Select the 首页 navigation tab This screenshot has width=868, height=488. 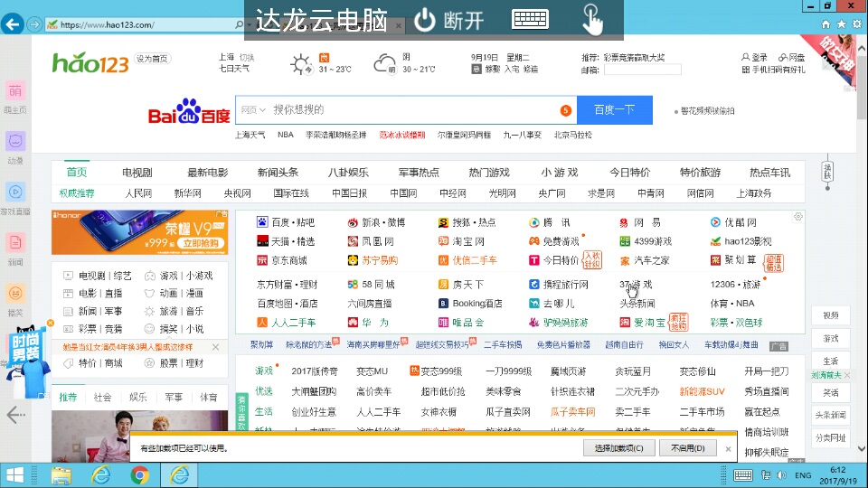click(x=76, y=172)
